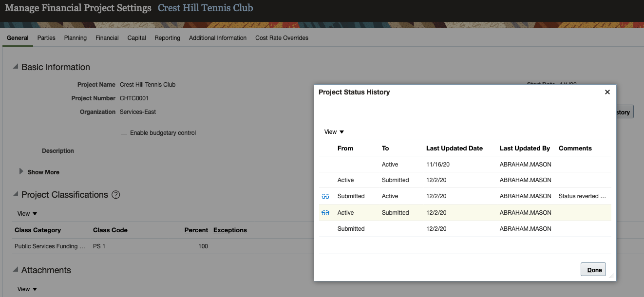This screenshot has width=644, height=297.
Task: Open View menu under Attachments
Action: pos(27,289)
